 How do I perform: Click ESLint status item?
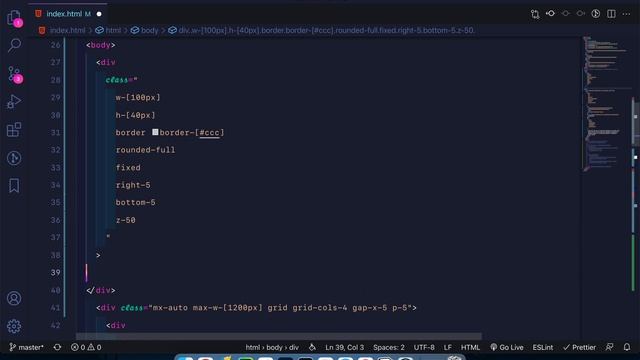pyautogui.click(x=543, y=347)
